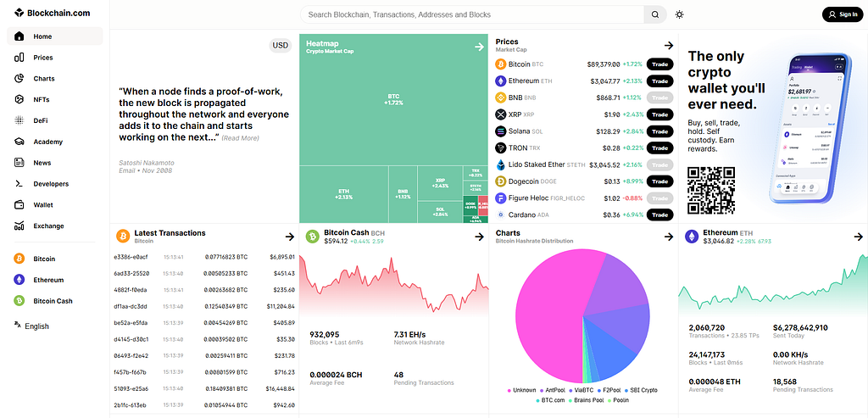Open the NFTs sidebar icon
The image size is (868, 418).
pyautogui.click(x=19, y=100)
